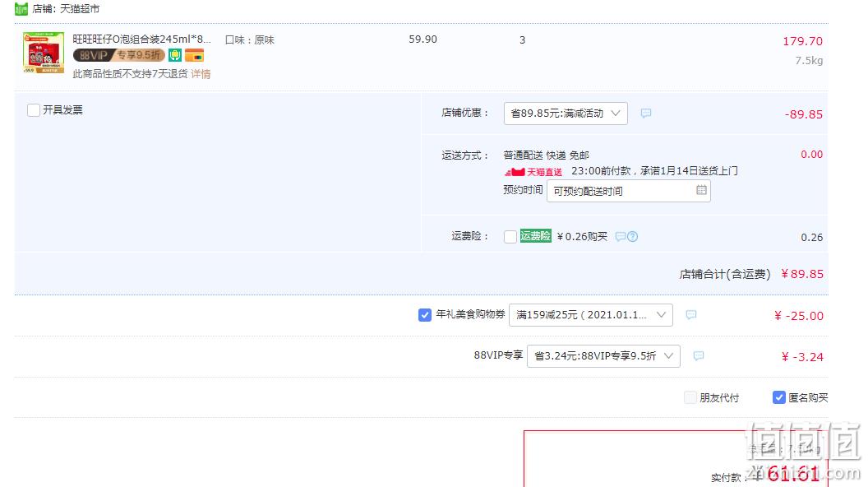
Task: Open calendar icon in delivery time field
Action: (x=701, y=190)
